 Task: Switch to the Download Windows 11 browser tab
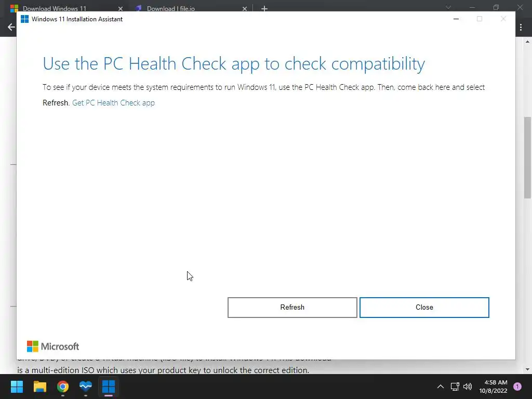(x=54, y=8)
